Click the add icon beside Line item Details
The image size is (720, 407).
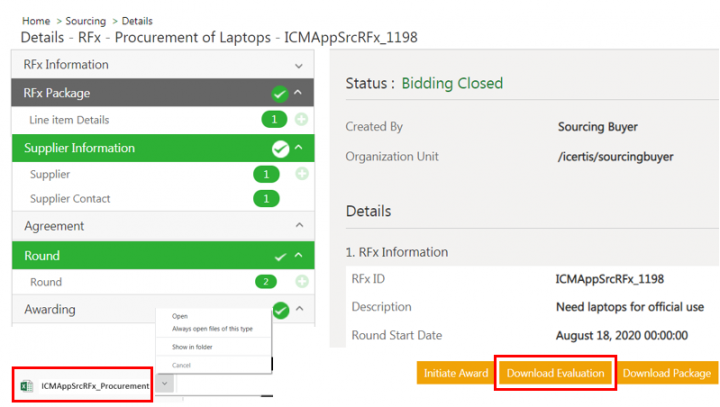[302, 120]
